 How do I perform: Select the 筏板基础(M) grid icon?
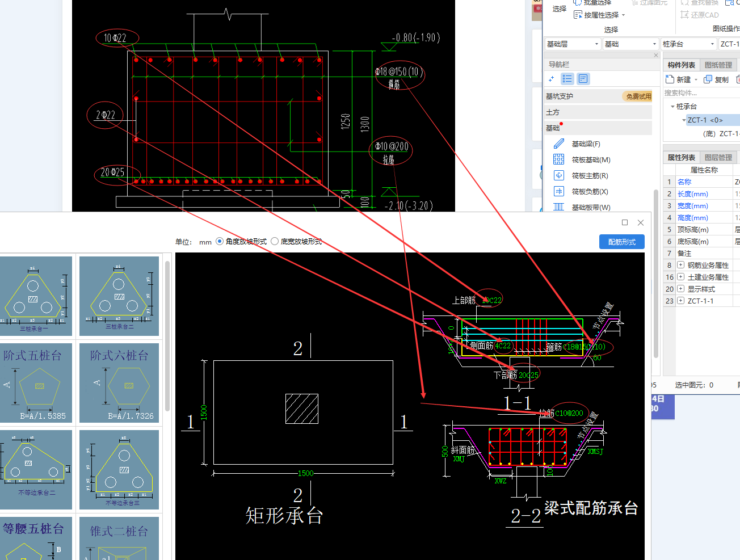coord(559,159)
